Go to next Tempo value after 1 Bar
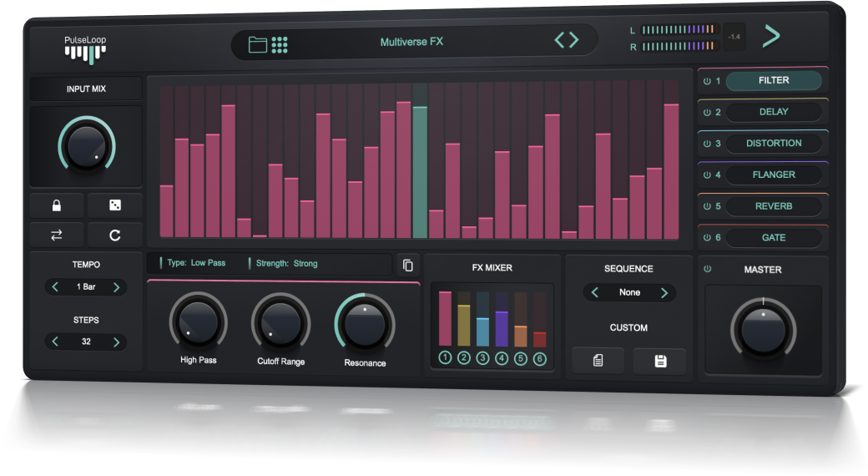 (116, 287)
